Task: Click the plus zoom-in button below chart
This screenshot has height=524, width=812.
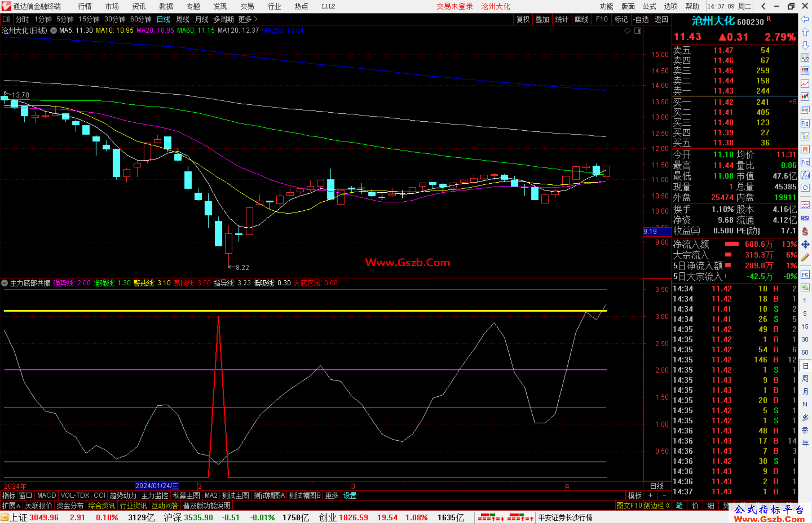Action: tap(651, 495)
